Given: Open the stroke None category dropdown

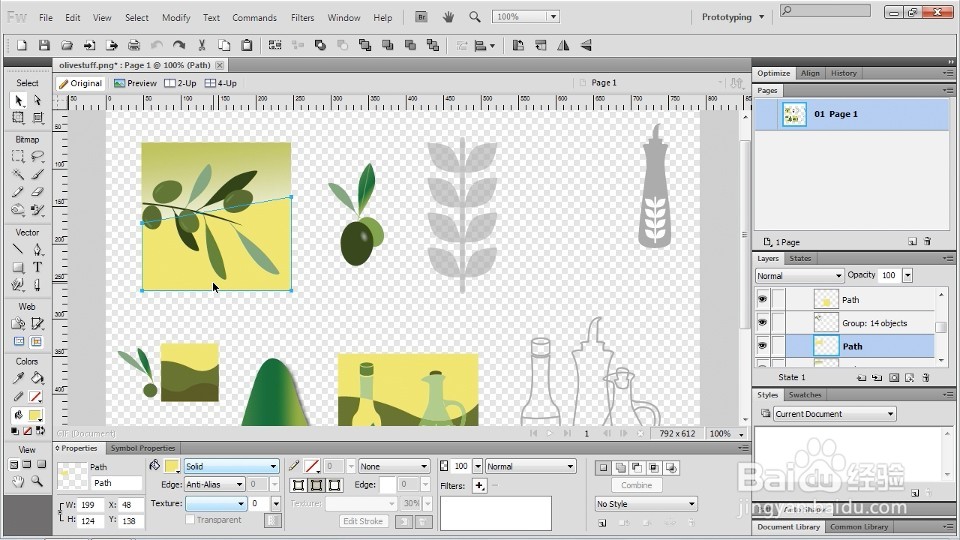Looking at the screenshot, I should [x=394, y=467].
